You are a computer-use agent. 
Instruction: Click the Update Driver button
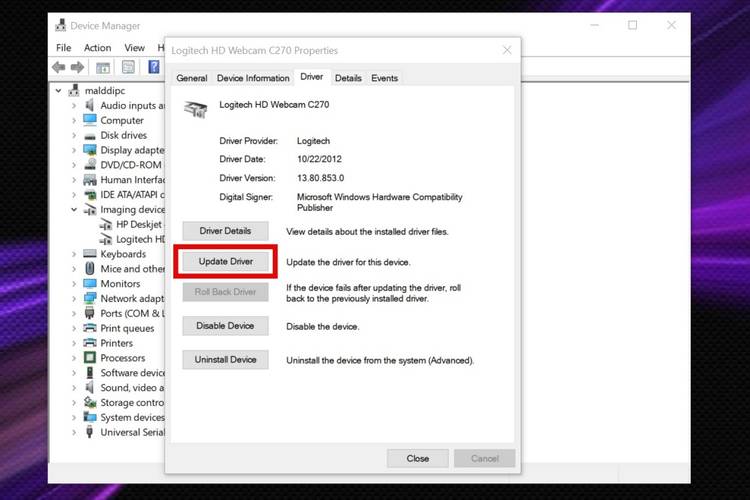coord(225,262)
